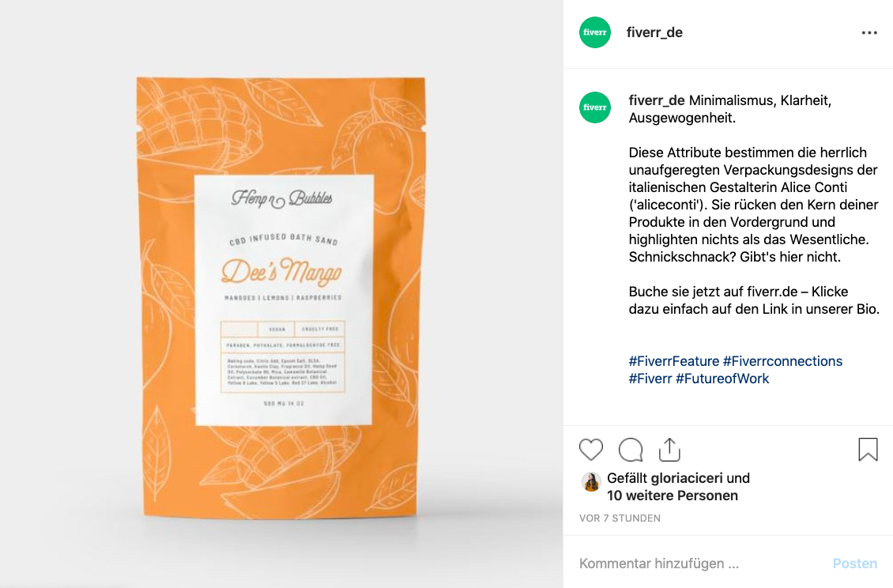Screen dimensions: 893x588
Task: Open the #Fiverrconnections hashtag
Action: pyautogui.click(x=782, y=361)
